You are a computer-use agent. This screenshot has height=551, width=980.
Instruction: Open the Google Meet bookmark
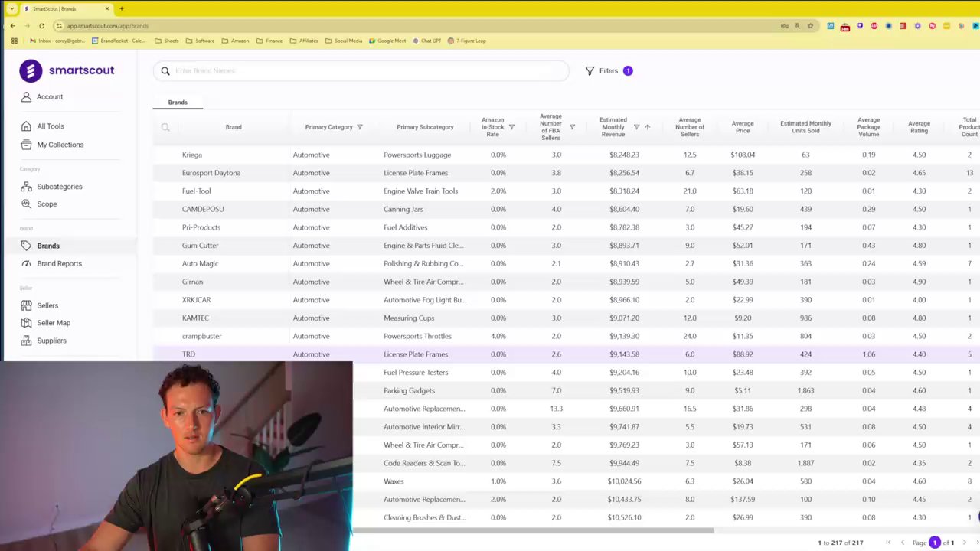click(387, 41)
